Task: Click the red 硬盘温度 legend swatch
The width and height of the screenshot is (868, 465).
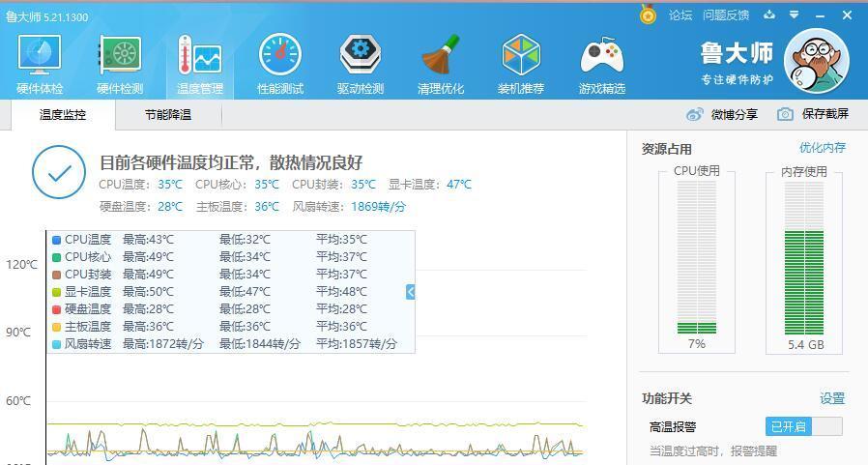Action: click(x=56, y=309)
